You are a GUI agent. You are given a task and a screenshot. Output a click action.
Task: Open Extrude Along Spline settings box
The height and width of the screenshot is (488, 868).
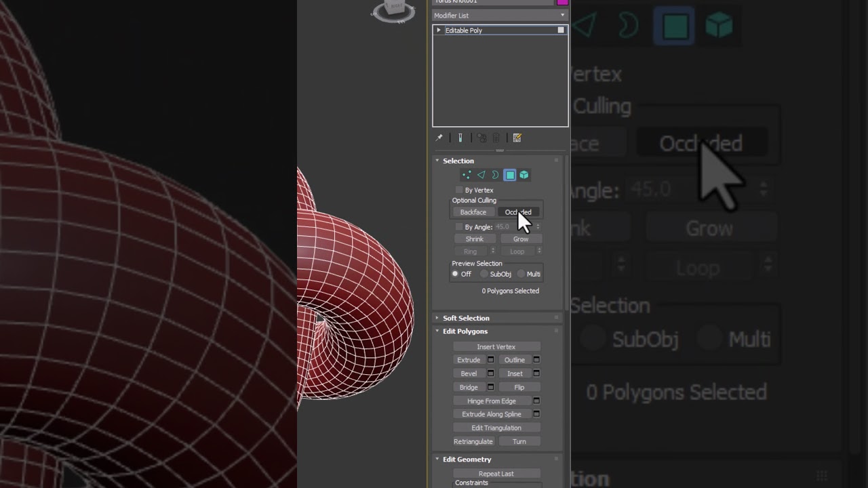(x=536, y=414)
